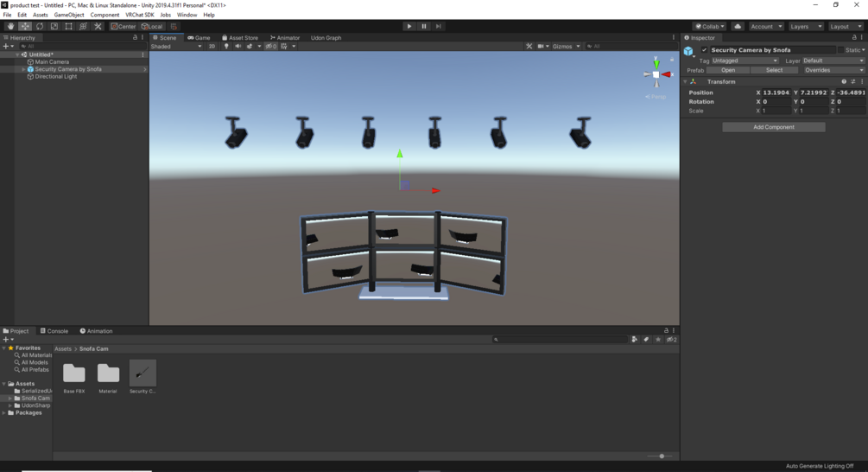Toggle hidden scene objects visibility counter
Viewport: 868px width, 472px height.
270,46
